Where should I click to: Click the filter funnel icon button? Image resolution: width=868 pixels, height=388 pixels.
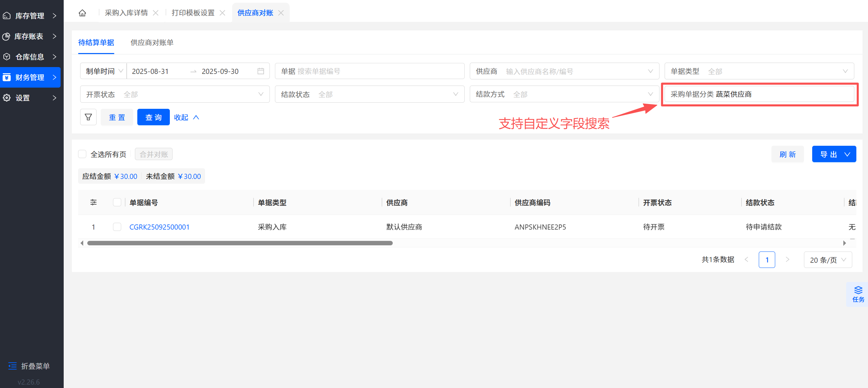click(x=88, y=117)
